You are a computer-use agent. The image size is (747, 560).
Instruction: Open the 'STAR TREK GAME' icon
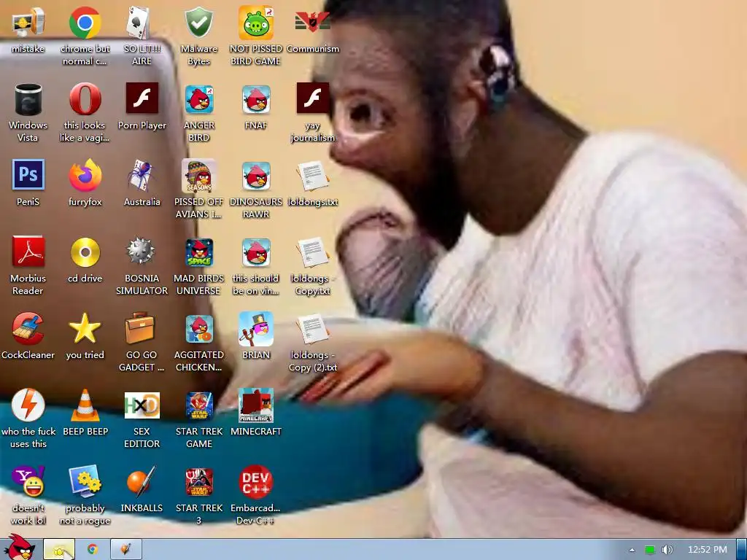199,405
